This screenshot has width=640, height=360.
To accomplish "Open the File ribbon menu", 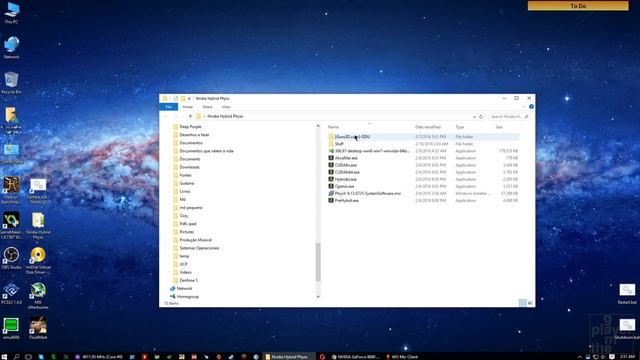I will point(169,107).
